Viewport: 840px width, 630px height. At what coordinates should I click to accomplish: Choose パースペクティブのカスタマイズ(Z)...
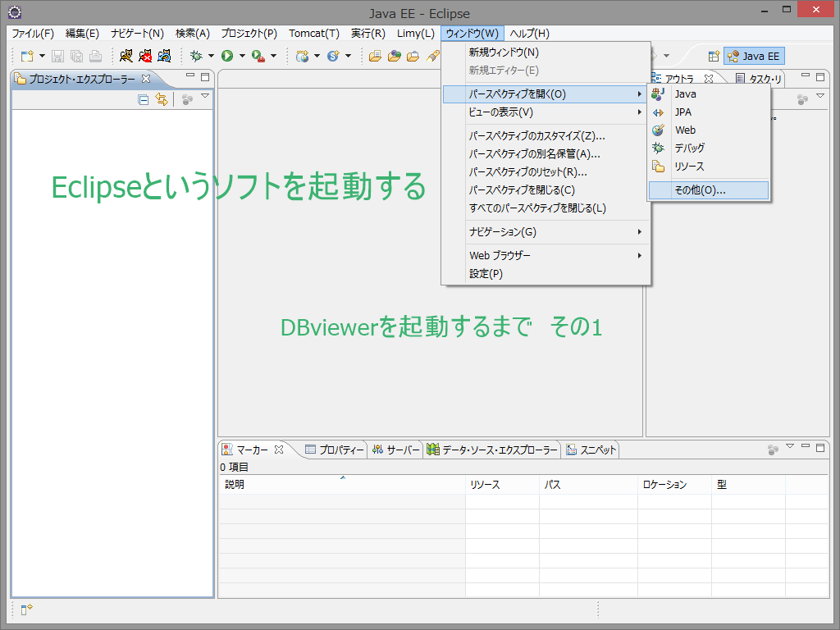[546, 136]
